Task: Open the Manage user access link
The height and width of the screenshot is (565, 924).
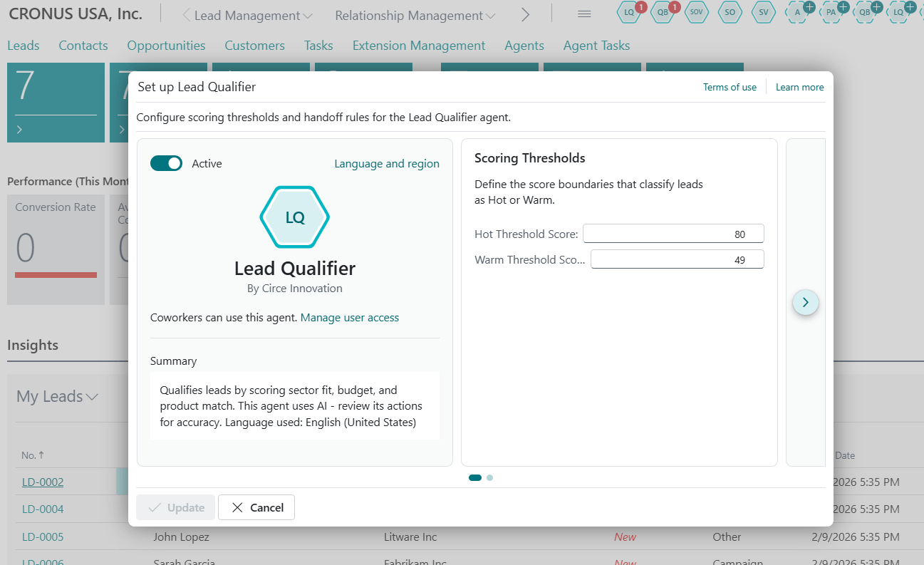Action: [350, 318]
